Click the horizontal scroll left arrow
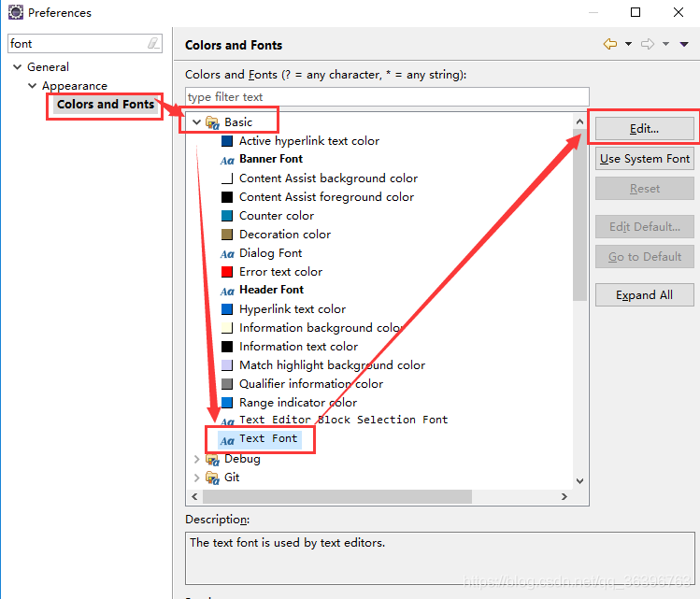Viewport: 700px width, 599px height. click(194, 497)
